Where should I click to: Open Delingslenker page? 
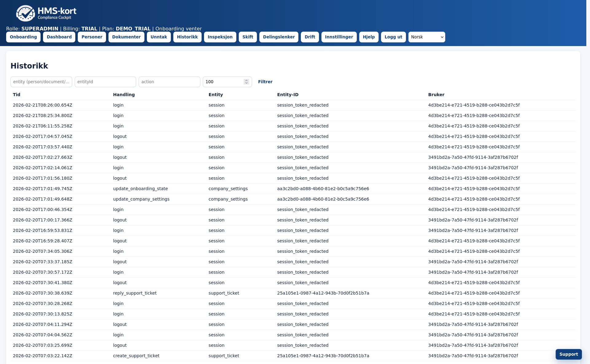[x=279, y=37]
